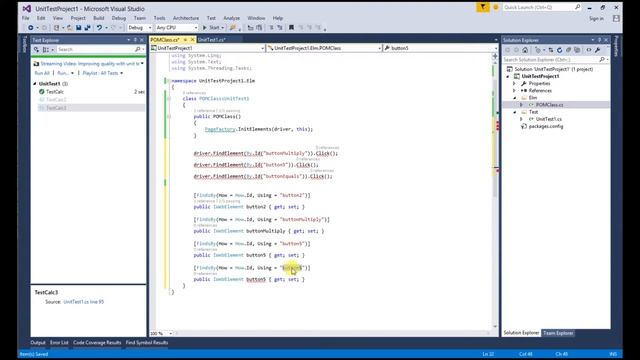Click the comment-out lines toolbar icon
The width and height of the screenshot is (640, 360).
(x=271, y=28)
